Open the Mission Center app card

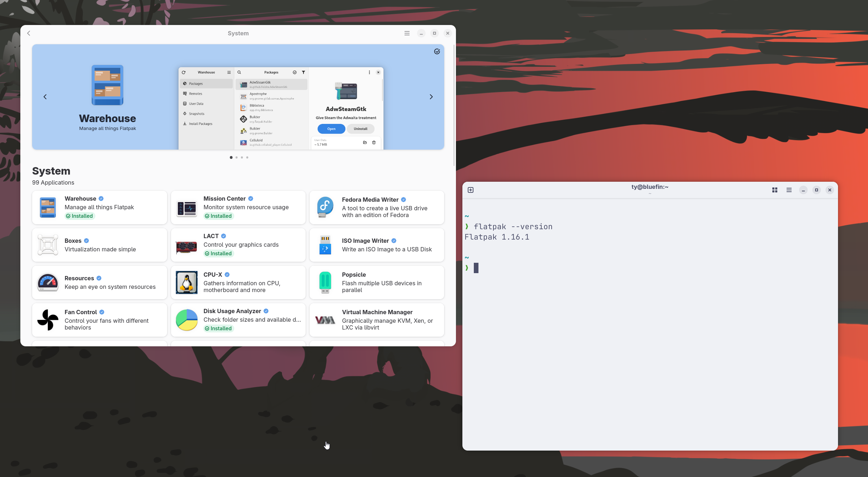point(238,207)
